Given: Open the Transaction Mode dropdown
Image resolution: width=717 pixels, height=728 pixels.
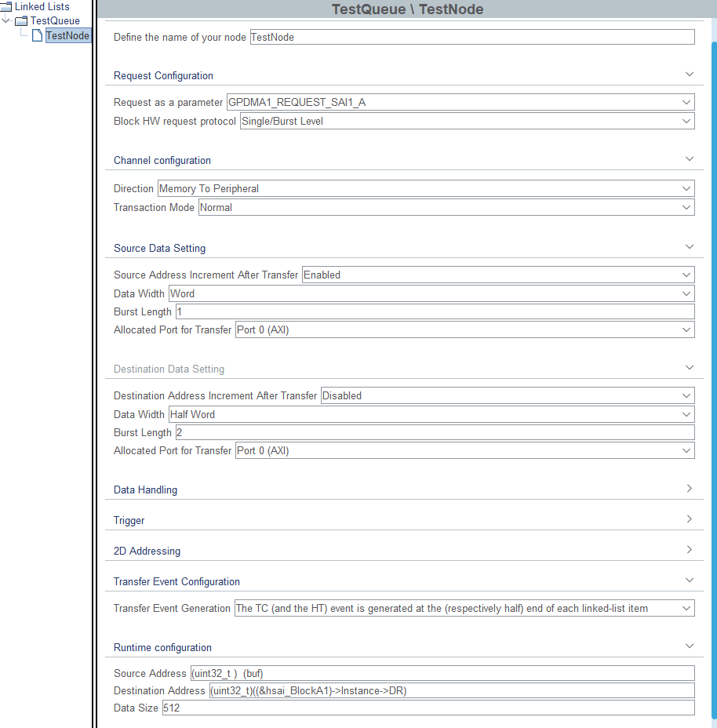Looking at the screenshot, I should point(446,208).
